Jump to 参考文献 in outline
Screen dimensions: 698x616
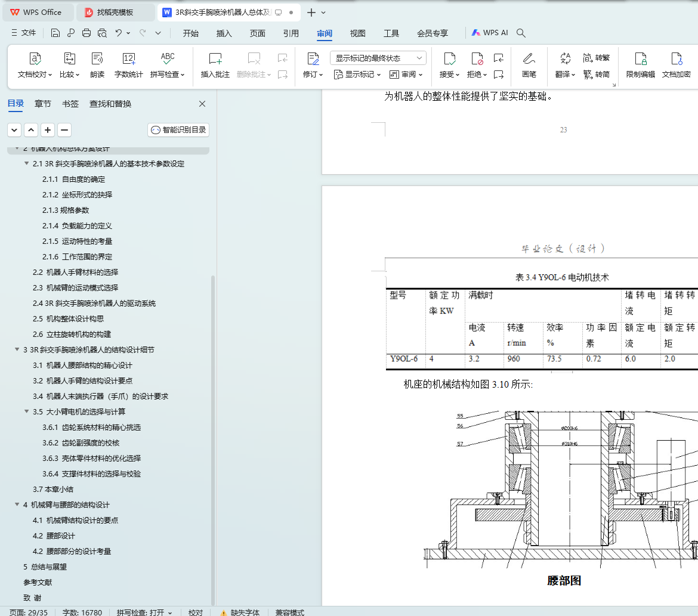38,582
